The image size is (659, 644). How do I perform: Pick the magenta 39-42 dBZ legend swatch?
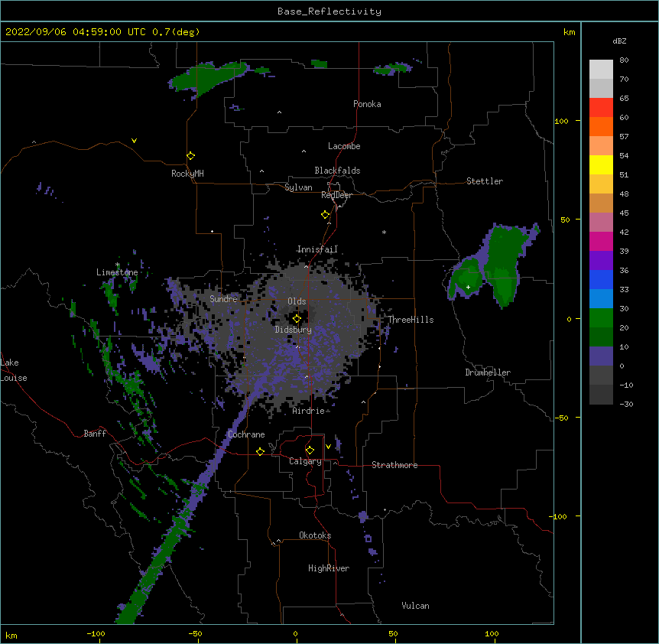click(601, 241)
